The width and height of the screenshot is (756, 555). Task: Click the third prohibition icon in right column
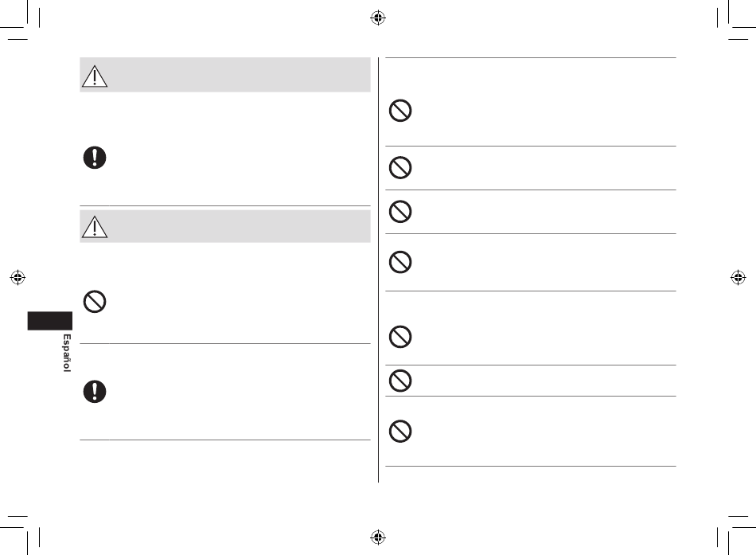(400, 211)
